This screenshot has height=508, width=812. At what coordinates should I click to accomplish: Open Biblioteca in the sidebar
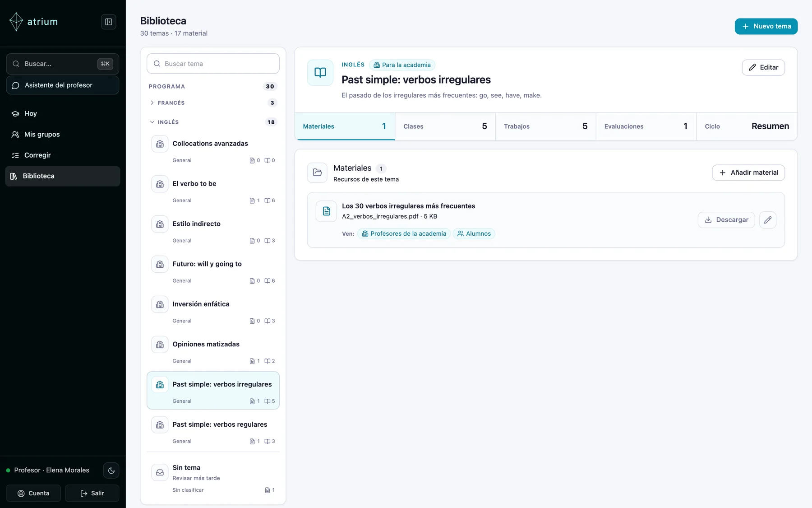click(63, 176)
